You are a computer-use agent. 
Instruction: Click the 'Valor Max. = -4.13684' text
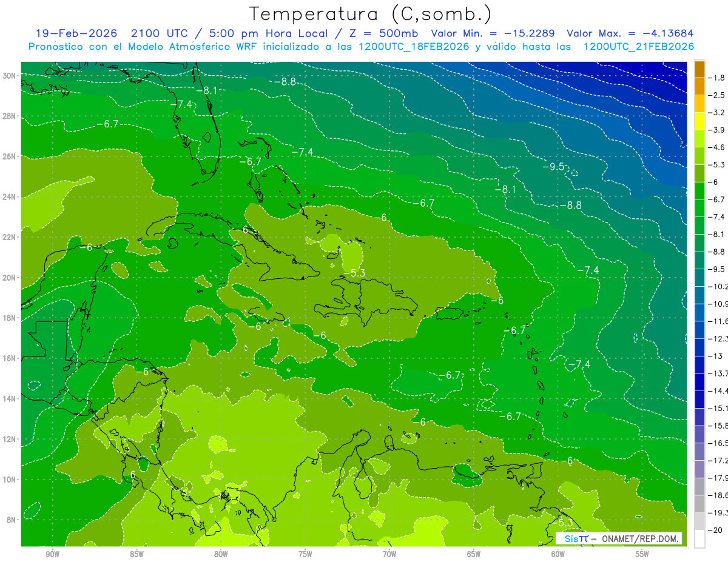tap(630, 33)
